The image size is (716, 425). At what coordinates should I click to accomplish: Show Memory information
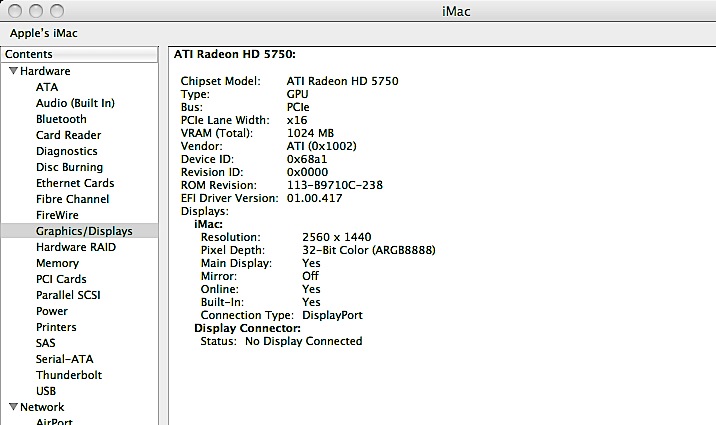(58, 263)
